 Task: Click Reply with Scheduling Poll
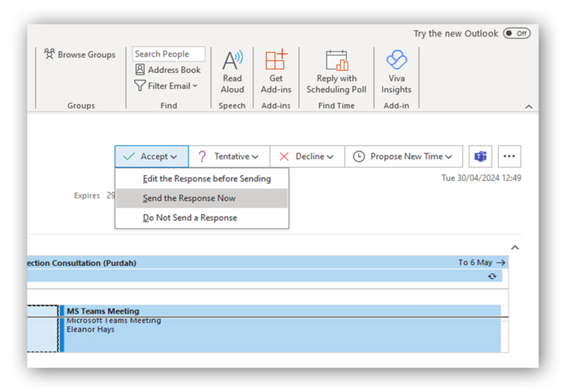(x=336, y=72)
